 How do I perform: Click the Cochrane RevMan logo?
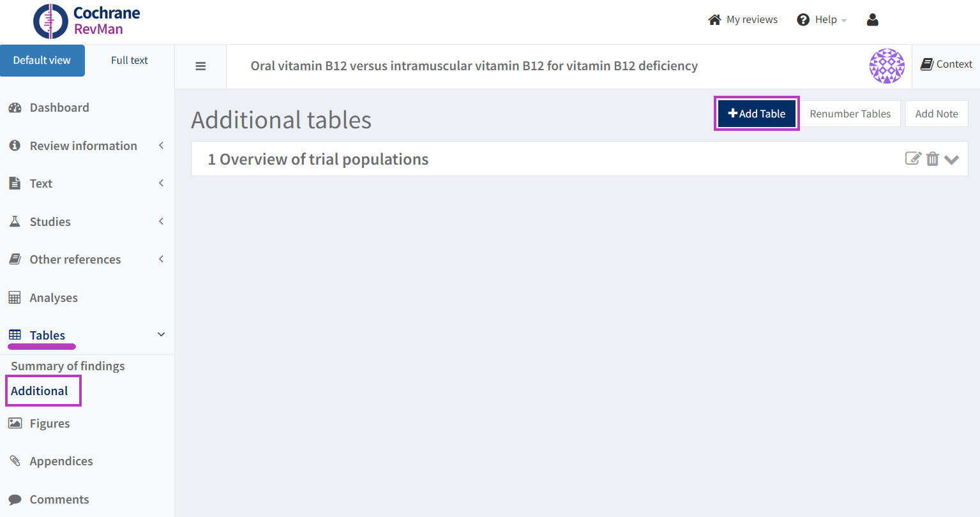[x=87, y=21]
